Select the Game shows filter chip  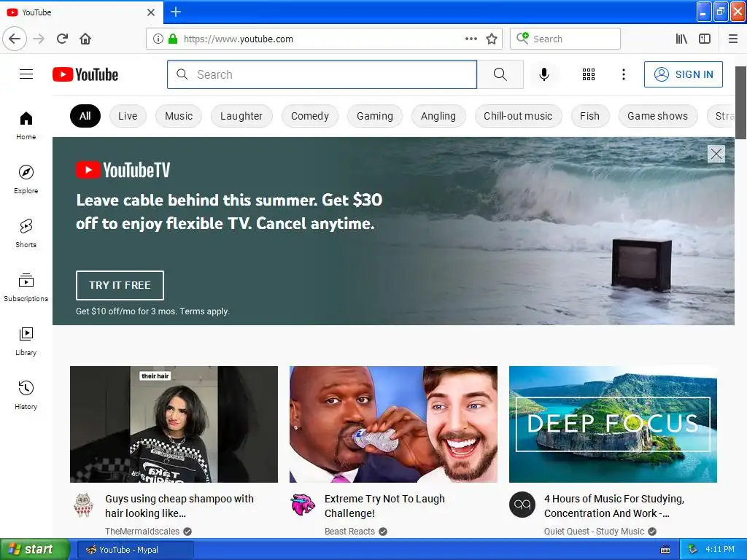(x=658, y=116)
